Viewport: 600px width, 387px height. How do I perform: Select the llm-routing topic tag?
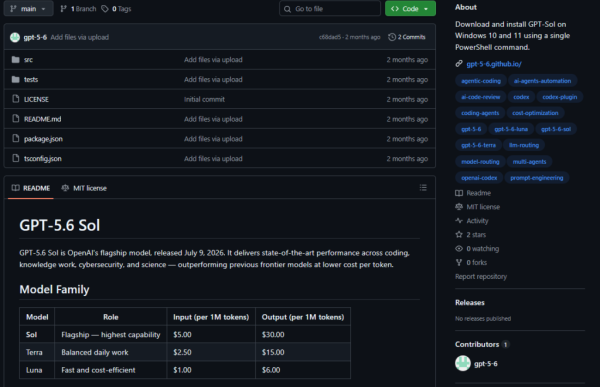click(524, 145)
